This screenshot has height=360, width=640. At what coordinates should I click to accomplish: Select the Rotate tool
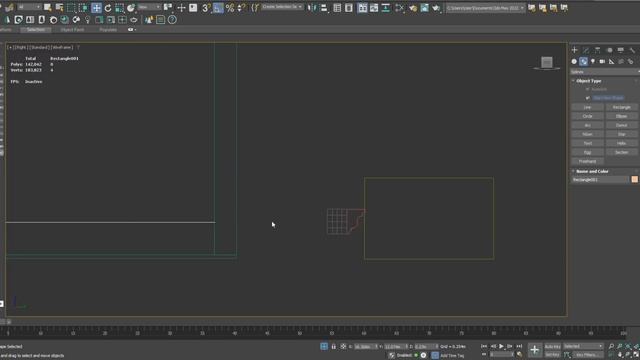[x=108, y=8]
